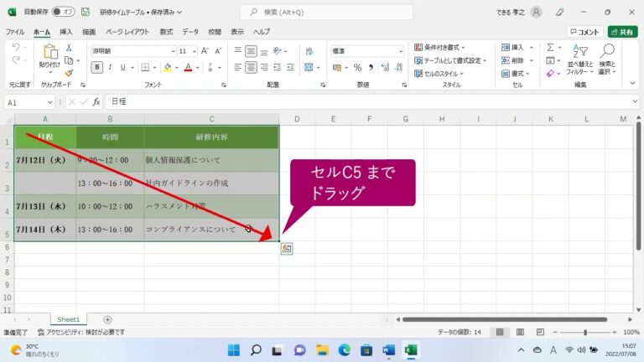Open font name dropdown 游明朝
644x362 pixels.
(173, 51)
